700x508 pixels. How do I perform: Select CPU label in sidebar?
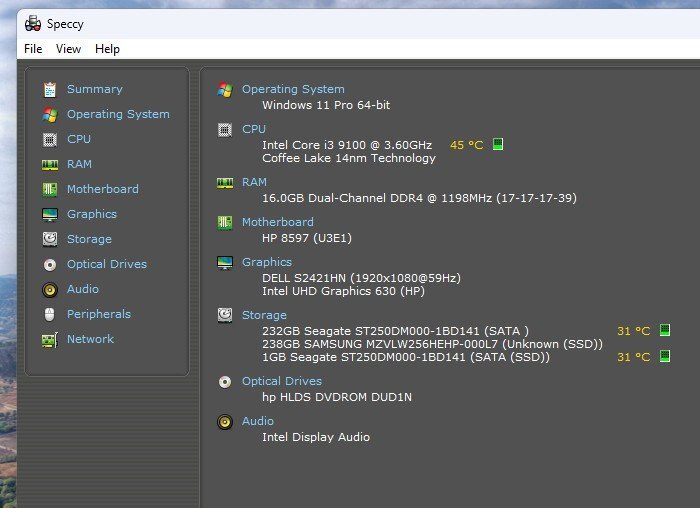(79, 139)
